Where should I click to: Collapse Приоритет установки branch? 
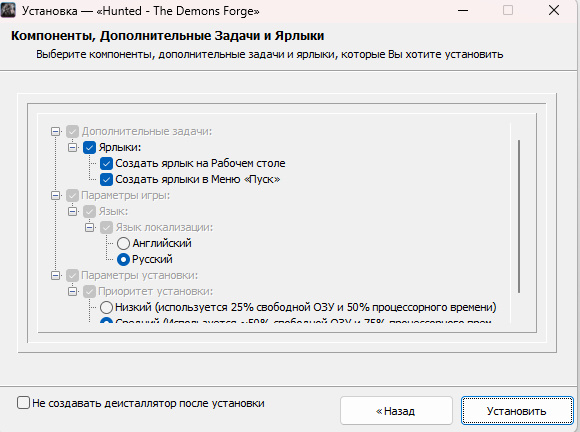point(72,291)
